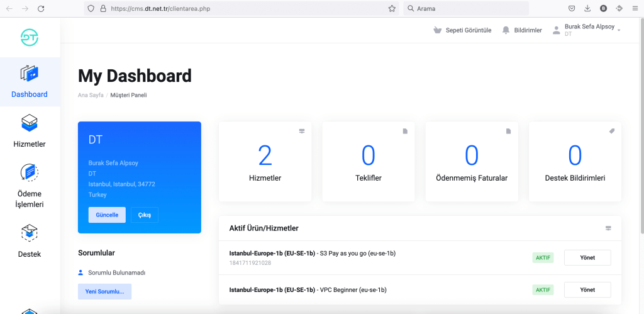Open the Hizmetler count card
This screenshot has width=644, height=314.
[265, 162]
